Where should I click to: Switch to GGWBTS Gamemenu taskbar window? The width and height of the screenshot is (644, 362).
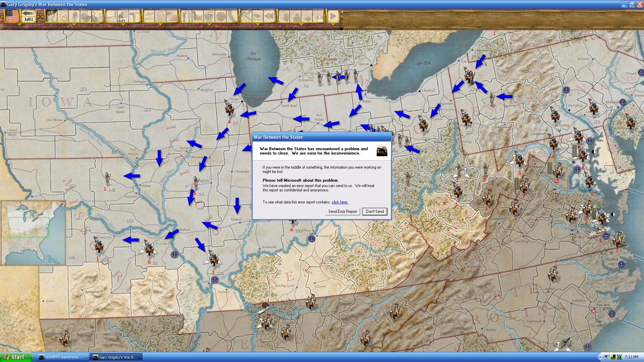62,357
